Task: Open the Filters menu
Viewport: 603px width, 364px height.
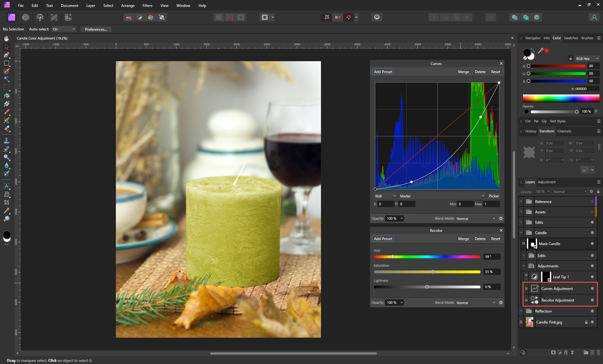Action: tap(147, 6)
